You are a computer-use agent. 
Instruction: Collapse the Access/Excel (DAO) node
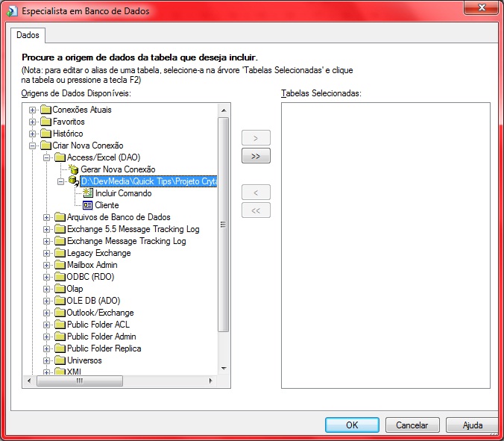tap(46, 158)
